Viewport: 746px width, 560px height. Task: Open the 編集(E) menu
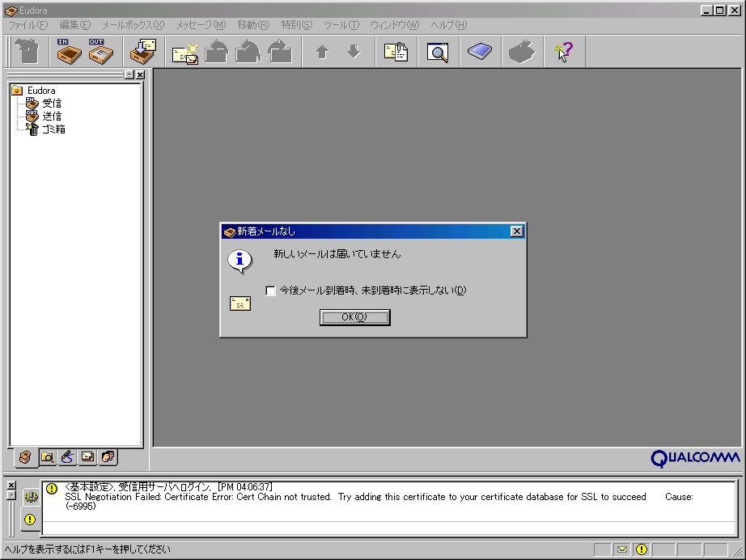tap(74, 25)
